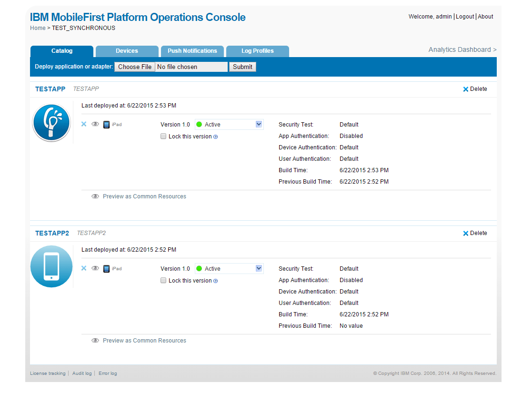
Task: Click the X icon to remove TESTAPP2 version 1.0
Action: [x=83, y=268]
